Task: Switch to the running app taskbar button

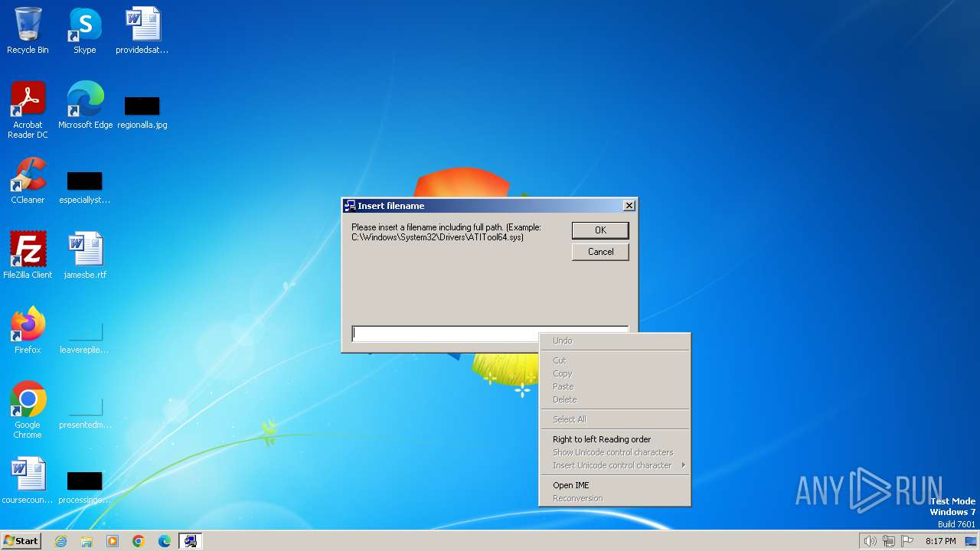Action: (x=191, y=541)
